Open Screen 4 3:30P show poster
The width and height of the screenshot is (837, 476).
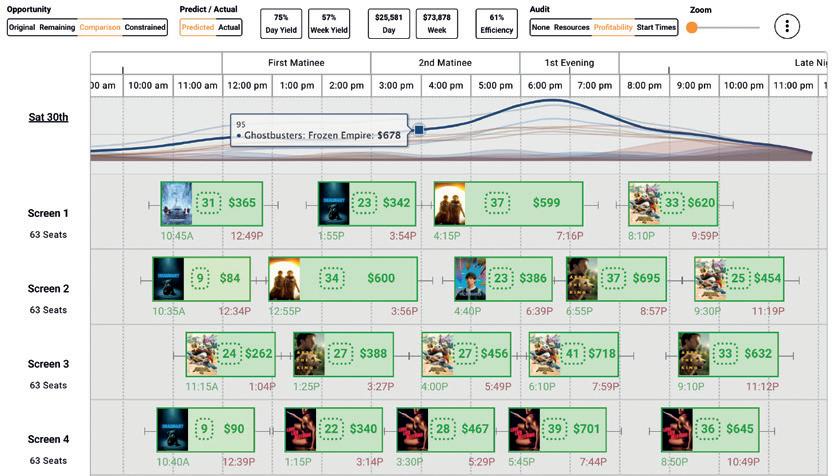tap(413, 430)
